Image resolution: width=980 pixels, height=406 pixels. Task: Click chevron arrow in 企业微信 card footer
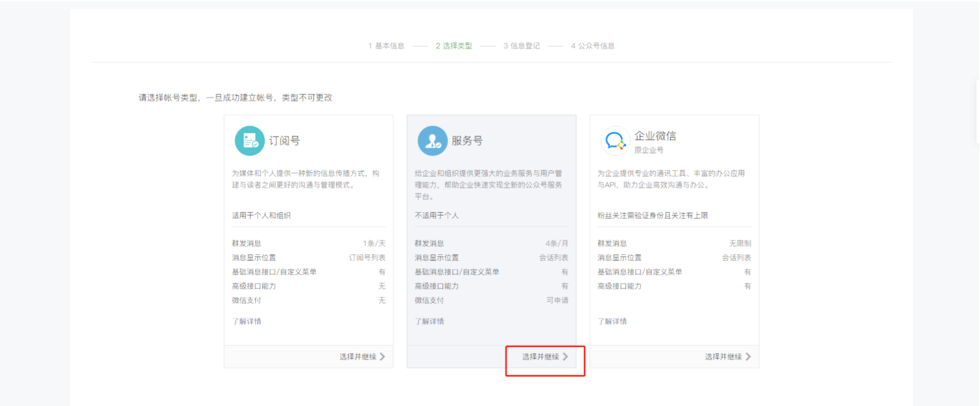tap(748, 356)
